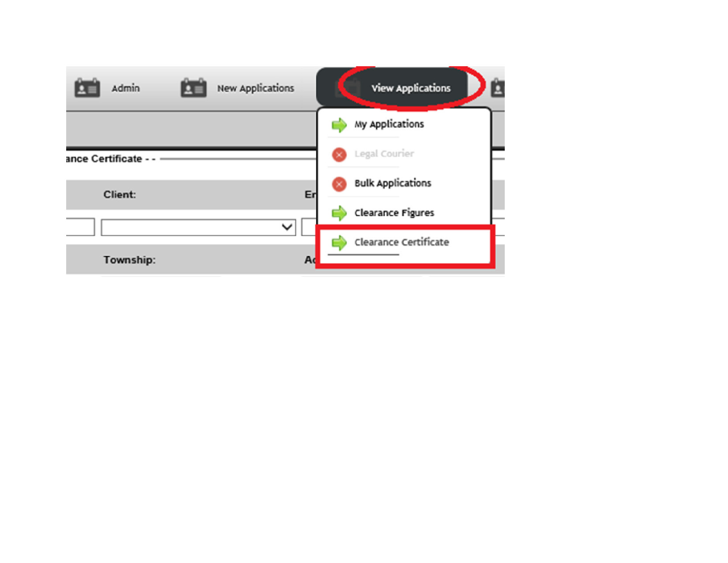Select the Bulk Applications menu entry
The width and height of the screenshot is (728, 563).
pyautogui.click(x=393, y=183)
